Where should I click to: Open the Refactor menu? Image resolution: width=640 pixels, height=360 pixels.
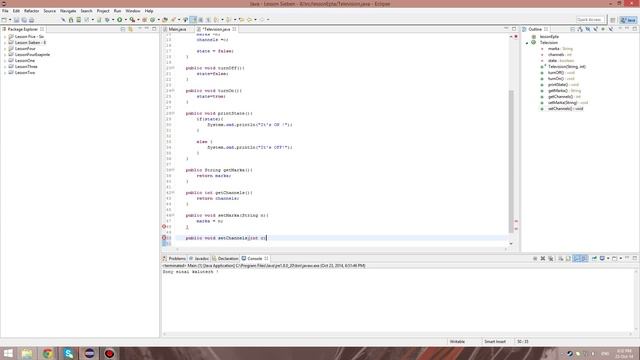pyautogui.click(x=31, y=11)
